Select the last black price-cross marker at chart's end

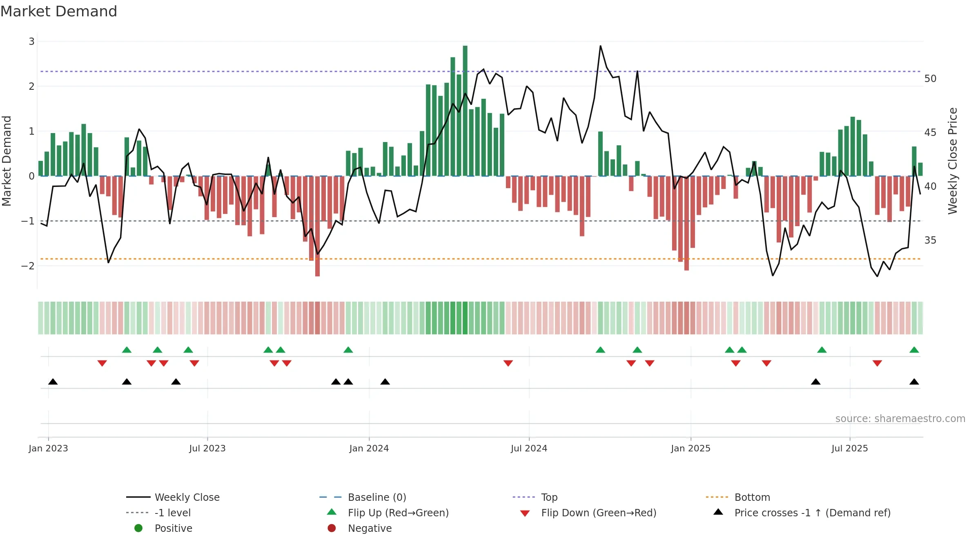click(914, 382)
